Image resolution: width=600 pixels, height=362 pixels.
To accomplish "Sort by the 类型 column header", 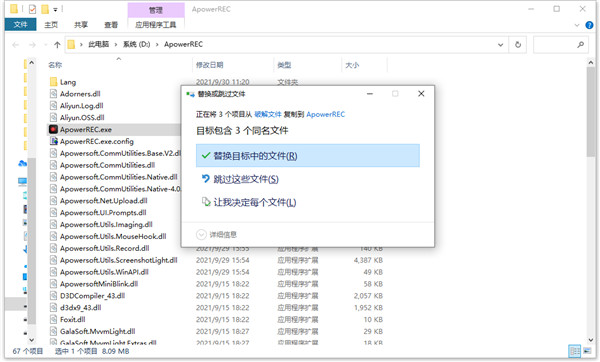I will point(284,65).
